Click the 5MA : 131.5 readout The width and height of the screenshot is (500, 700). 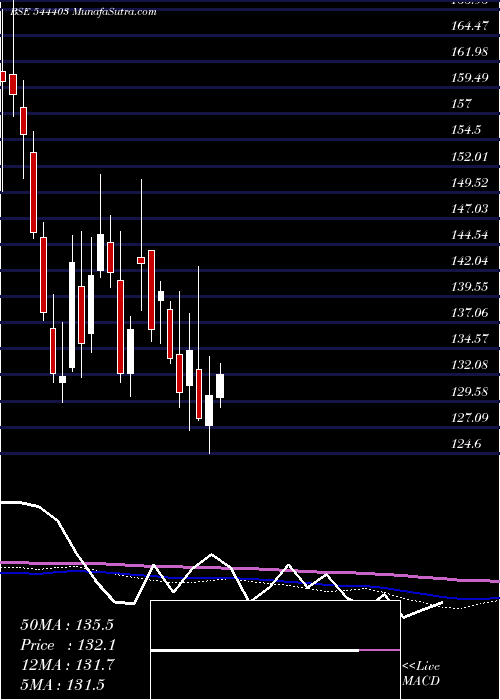pyautogui.click(x=62, y=685)
